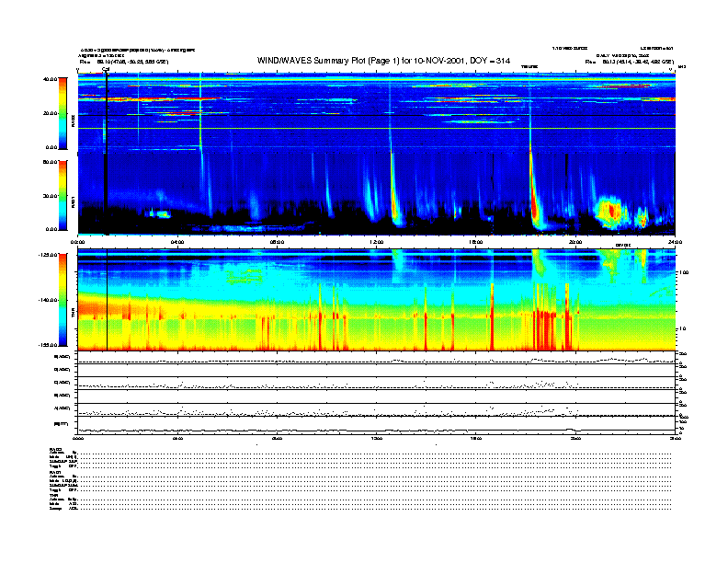
Task: Click the 24:00 tick under RAD1 spectrogram
Action: (675, 242)
